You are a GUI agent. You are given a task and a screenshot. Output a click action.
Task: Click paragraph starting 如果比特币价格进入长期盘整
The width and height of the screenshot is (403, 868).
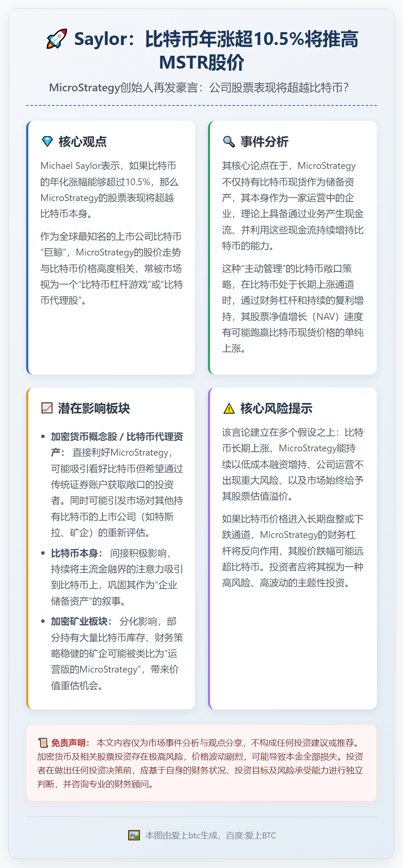293,551
